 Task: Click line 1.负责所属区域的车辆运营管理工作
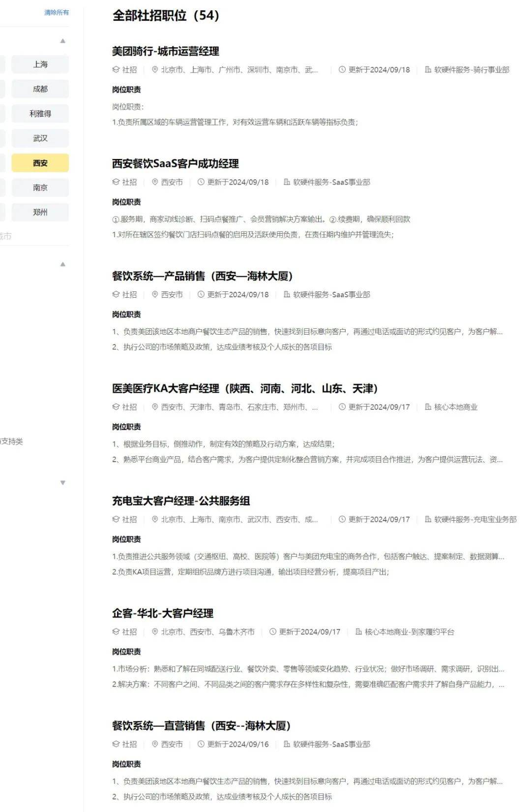tap(235, 123)
